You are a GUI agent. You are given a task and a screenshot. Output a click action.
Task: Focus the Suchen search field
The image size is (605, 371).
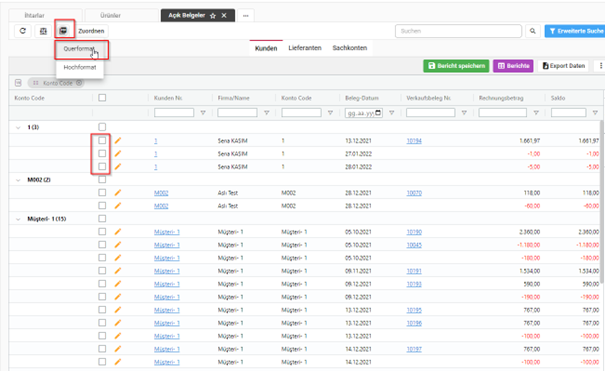458,31
